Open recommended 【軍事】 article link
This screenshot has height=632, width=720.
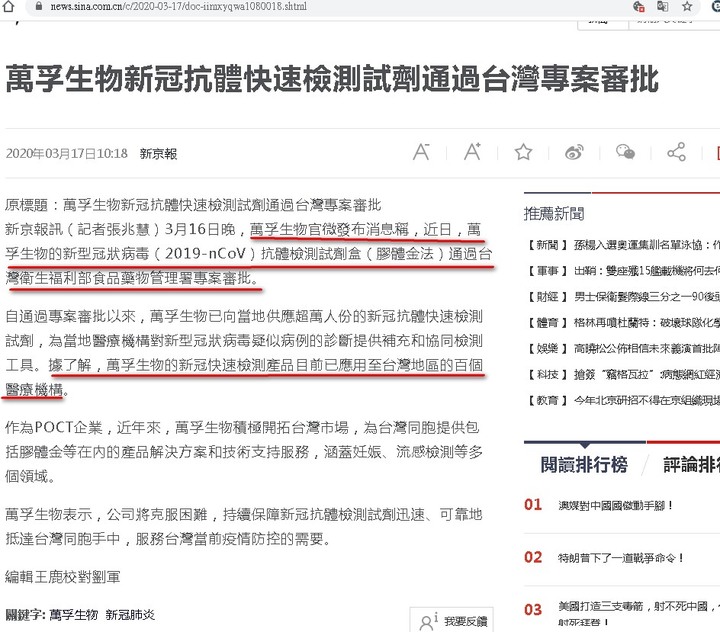(x=623, y=271)
